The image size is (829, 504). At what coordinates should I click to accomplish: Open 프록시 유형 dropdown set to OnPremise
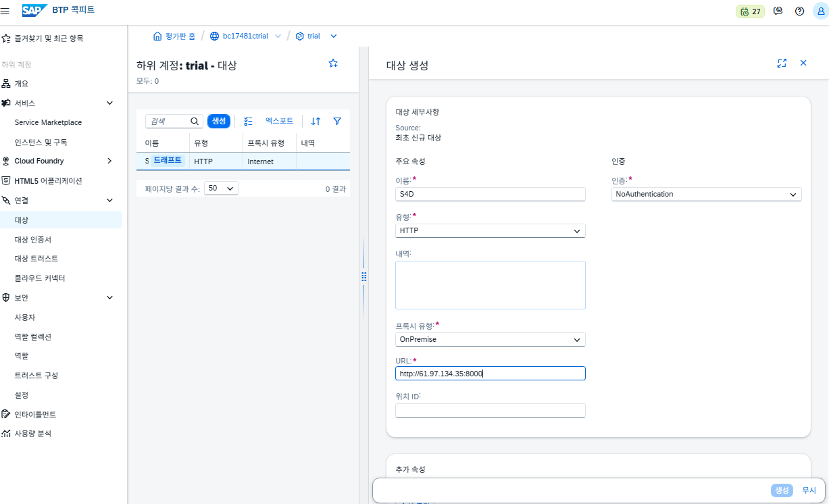(x=491, y=339)
